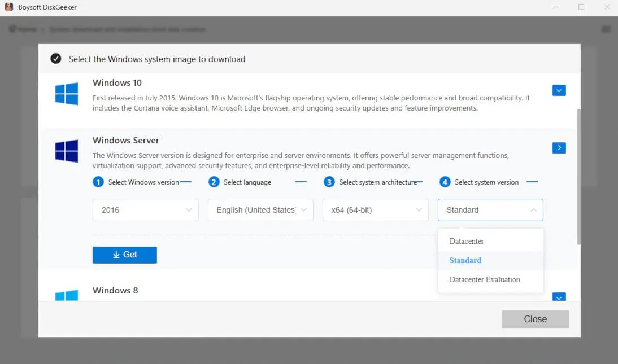Open the English (United States) language dropdown
The image size is (618, 364).
(260, 209)
